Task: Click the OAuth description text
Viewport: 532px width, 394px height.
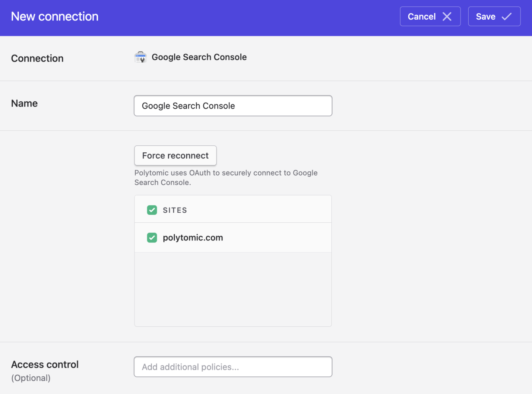Action: coord(226,178)
